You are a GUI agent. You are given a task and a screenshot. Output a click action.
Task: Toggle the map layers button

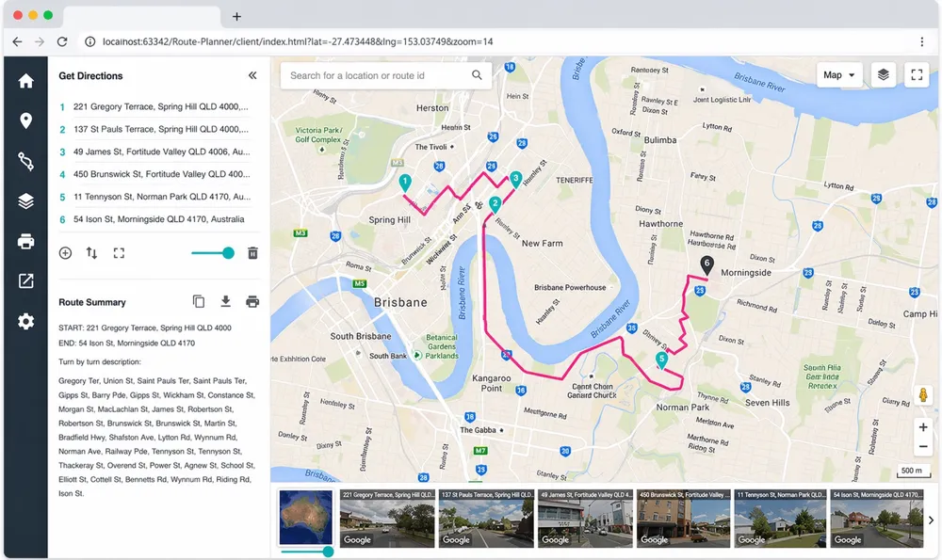click(x=883, y=75)
